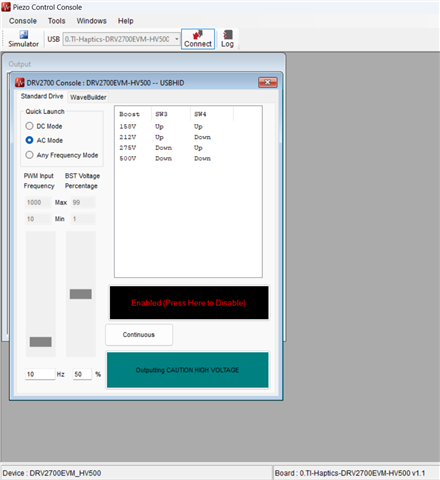The width and height of the screenshot is (440, 480).
Task: Expand the USB device dropdown
Action: [176, 39]
